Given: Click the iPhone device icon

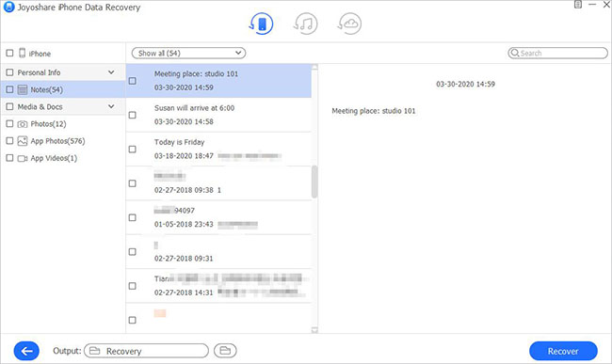Looking at the screenshot, I should (23, 53).
